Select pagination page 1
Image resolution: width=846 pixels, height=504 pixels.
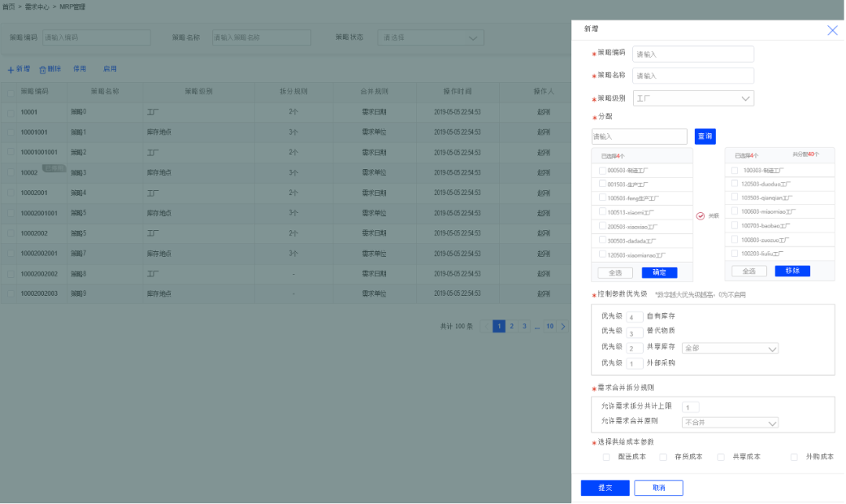click(499, 326)
